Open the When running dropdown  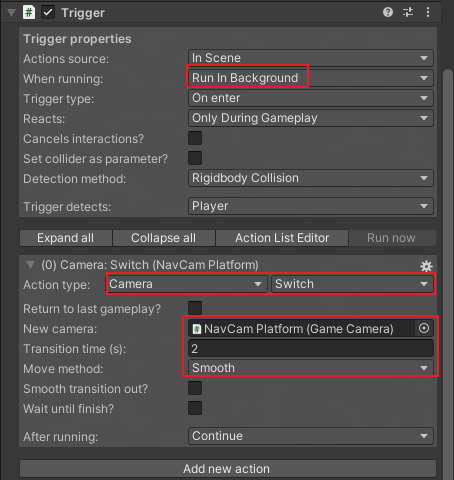(x=311, y=78)
